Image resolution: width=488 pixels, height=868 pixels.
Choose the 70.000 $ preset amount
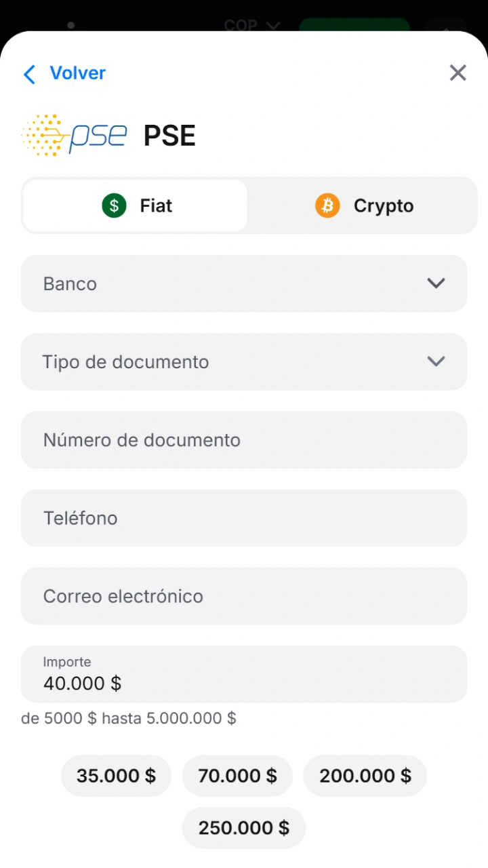[x=237, y=776]
